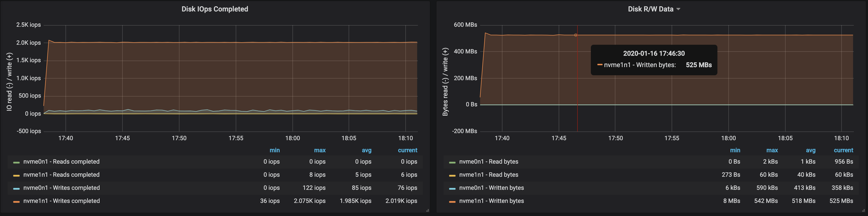Click the 525 MBs current value in legend
868x216 pixels.
tap(841, 201)
